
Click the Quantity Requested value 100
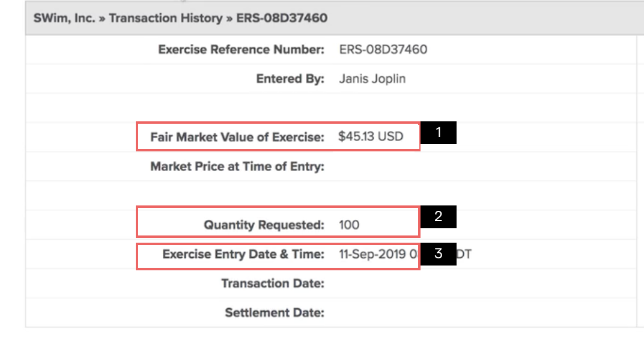click(349, 225)
